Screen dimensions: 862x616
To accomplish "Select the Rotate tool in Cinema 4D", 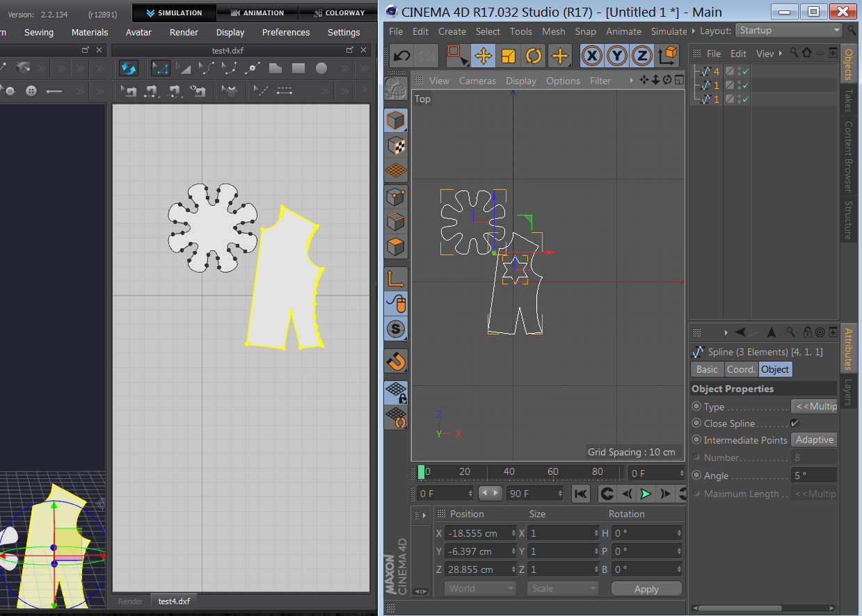I will (x=534, y=56).
